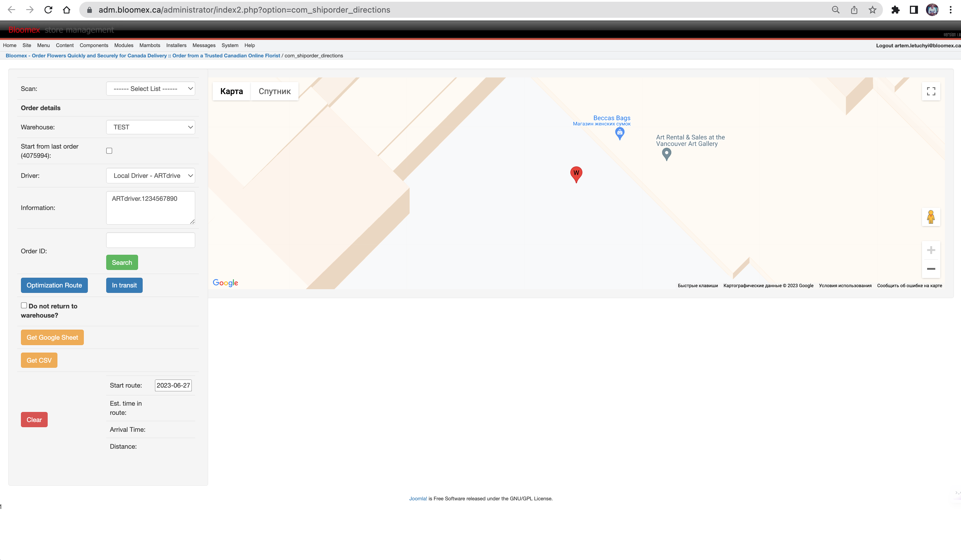Open the Mambots menu
This screenshot has height=560, width=961.
point(150,45)
